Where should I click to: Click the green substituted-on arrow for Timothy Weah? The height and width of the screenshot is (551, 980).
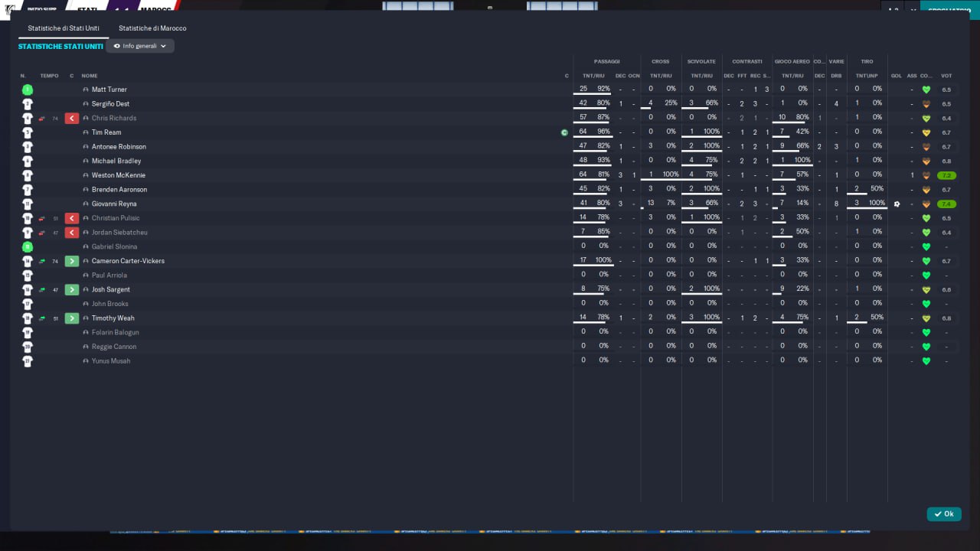(x=72, y=318)
